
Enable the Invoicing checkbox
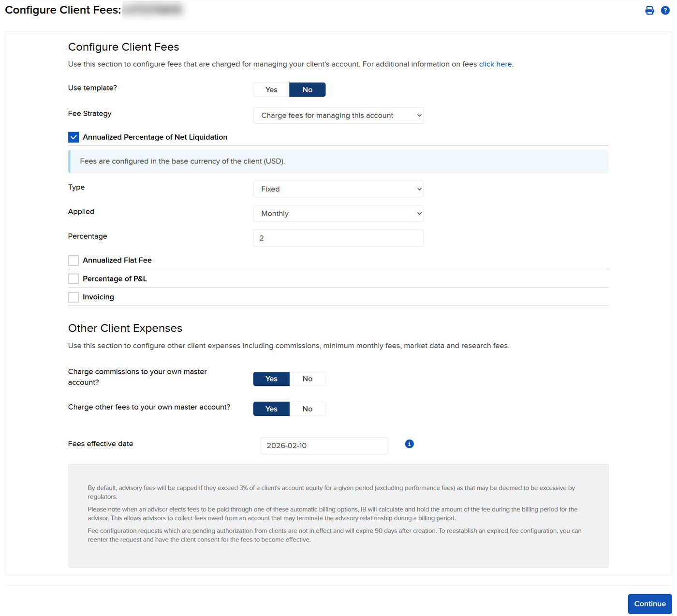pos(73,297)
